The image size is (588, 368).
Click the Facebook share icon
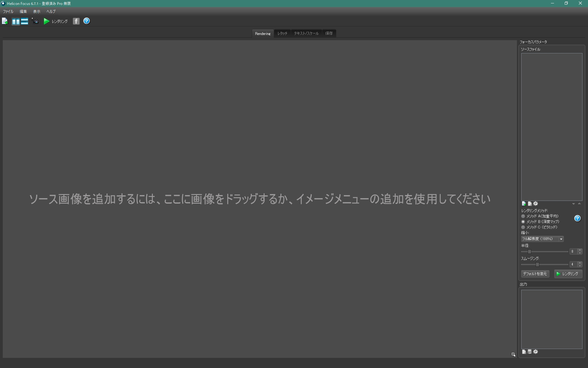[x=76, y=21]
